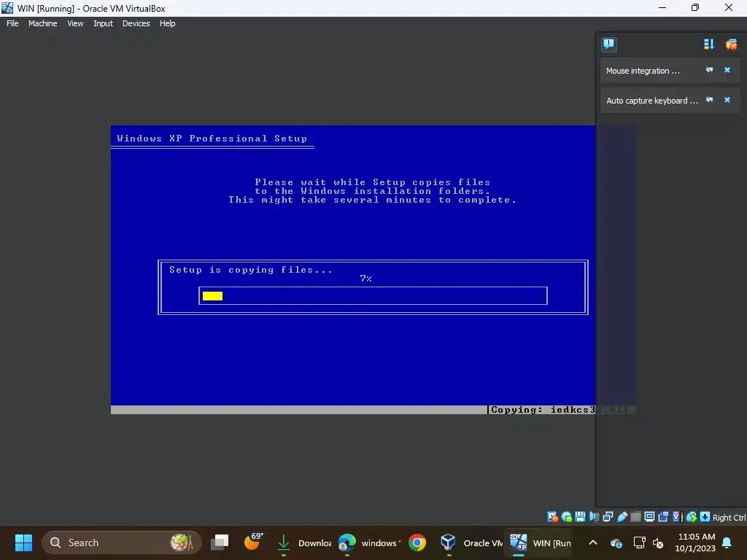The width and height of the screenshot is (747, 560).
Task: Click the keyboard capture arrow status icon
Action: click(x=705, y=517)
